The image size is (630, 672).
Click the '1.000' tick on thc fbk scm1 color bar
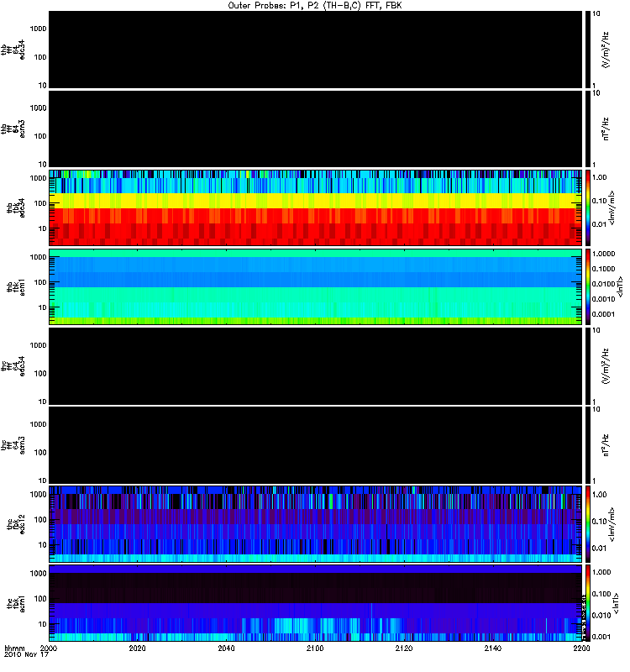tap(601, 572)
